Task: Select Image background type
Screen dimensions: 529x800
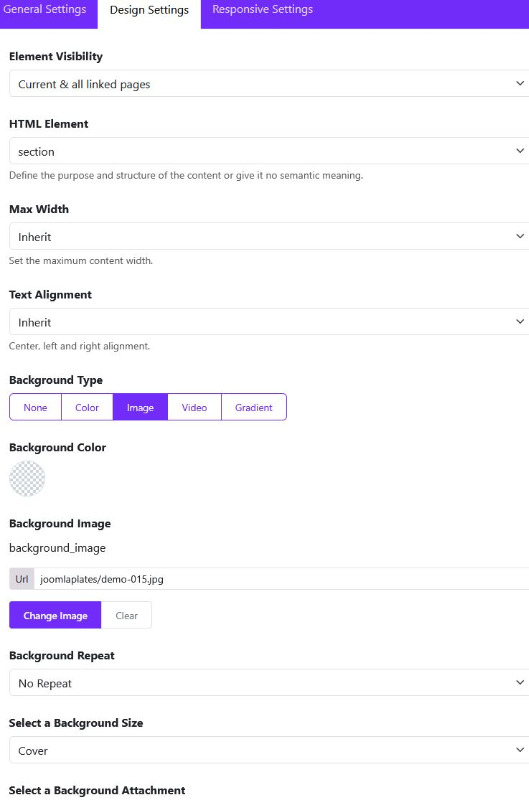Action: pos(140,407)
